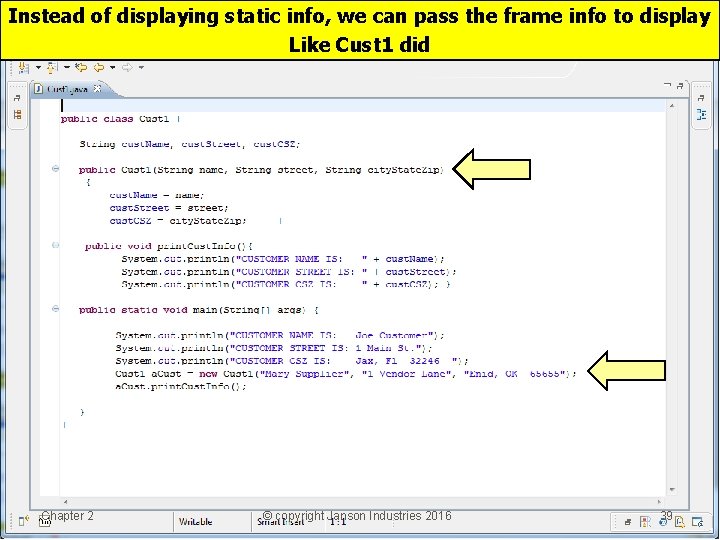Restore the left minimized view stack
This screenshot has height=540, width=720.
(x=17, y=97)
